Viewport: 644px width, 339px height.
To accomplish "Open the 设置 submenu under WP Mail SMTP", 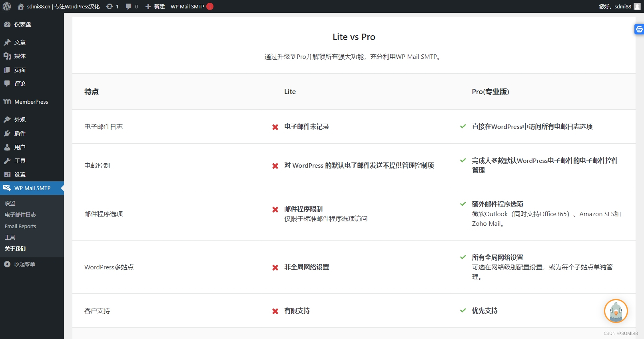I will (10, 203).
